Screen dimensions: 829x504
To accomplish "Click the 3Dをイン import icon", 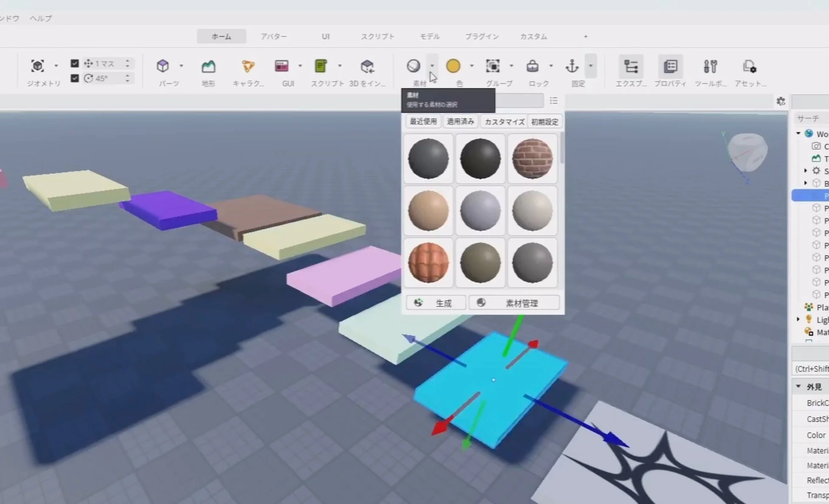I will (x=367, y=67).
